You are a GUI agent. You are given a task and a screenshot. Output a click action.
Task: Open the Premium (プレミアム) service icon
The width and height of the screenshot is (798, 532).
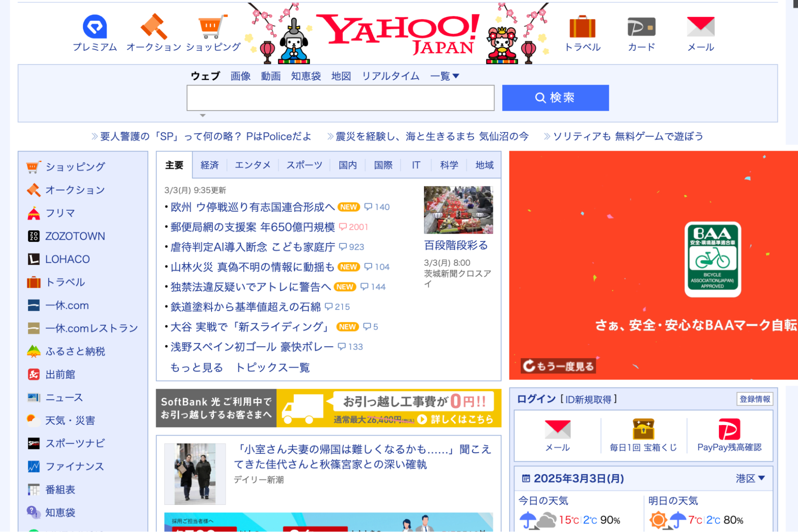click(x=95, y=27)
